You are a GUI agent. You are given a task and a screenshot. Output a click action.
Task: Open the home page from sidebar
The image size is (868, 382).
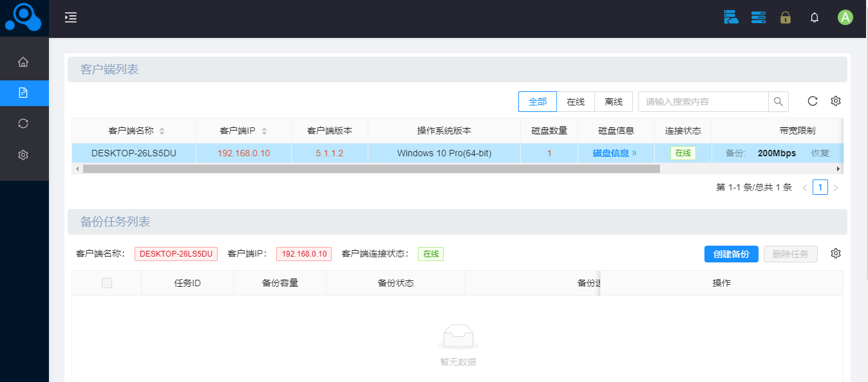[x=23, y=62]
